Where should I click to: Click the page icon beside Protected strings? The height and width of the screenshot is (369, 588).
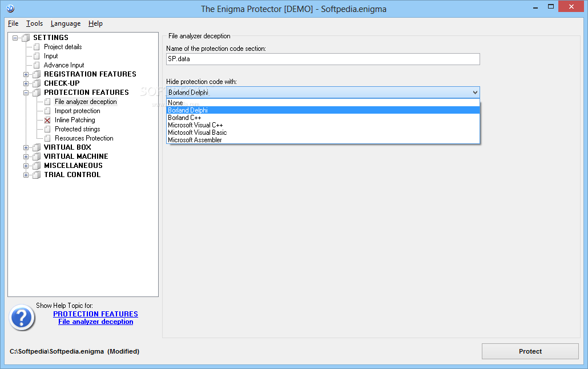(47, 129)
